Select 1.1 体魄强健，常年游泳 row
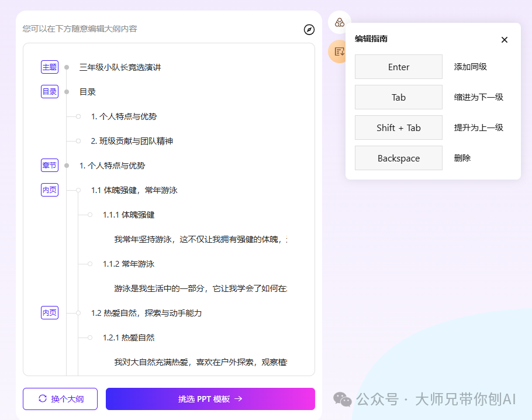532x420 pixels. point(134,190)
